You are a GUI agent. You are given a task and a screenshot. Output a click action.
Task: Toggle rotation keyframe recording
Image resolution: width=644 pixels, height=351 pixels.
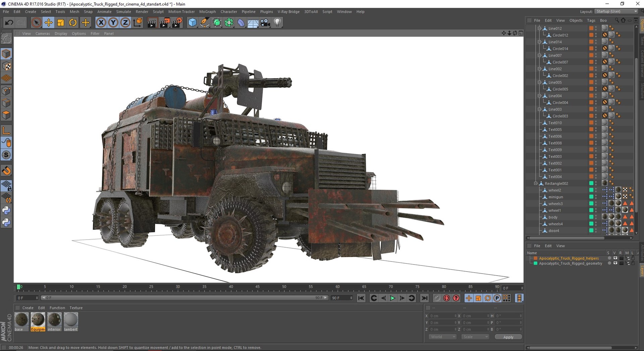(488, 298)
